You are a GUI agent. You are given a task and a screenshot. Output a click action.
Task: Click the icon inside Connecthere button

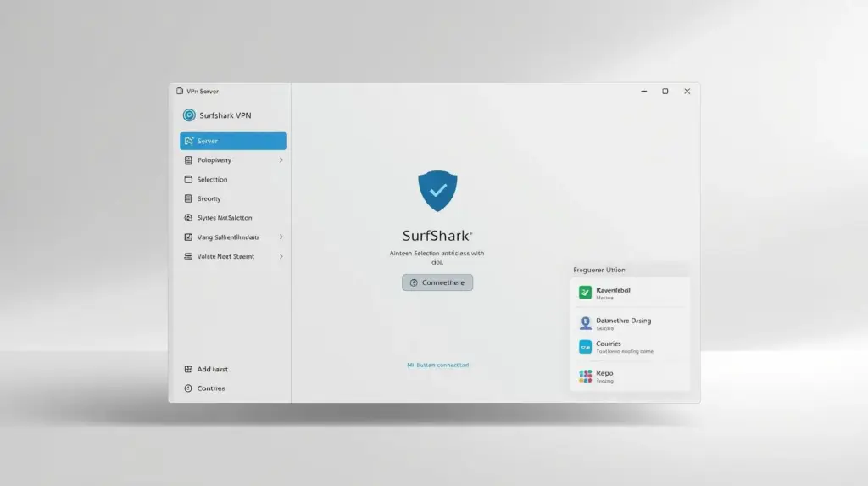point(414,282)
